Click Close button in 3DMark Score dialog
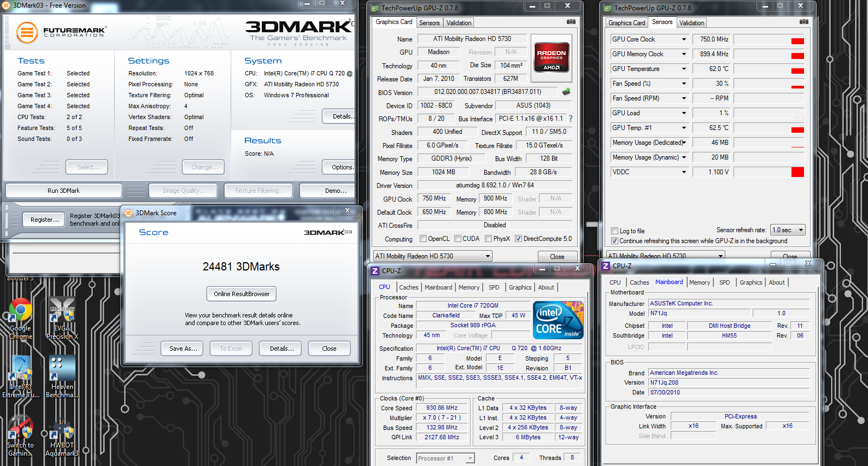The width and height of the screenshot is (868, 466). tap(329, 349)
